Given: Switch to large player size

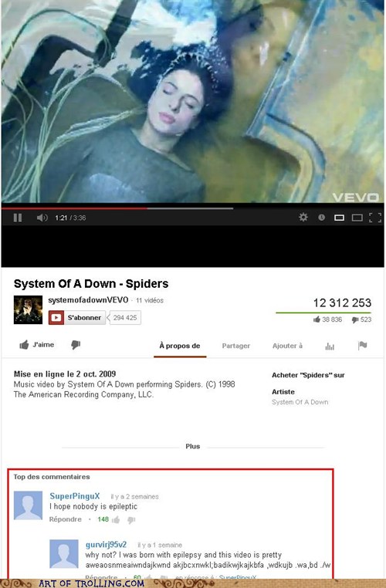Looking at the screenshot, I should pyautogui.click(x=357, y=218).
